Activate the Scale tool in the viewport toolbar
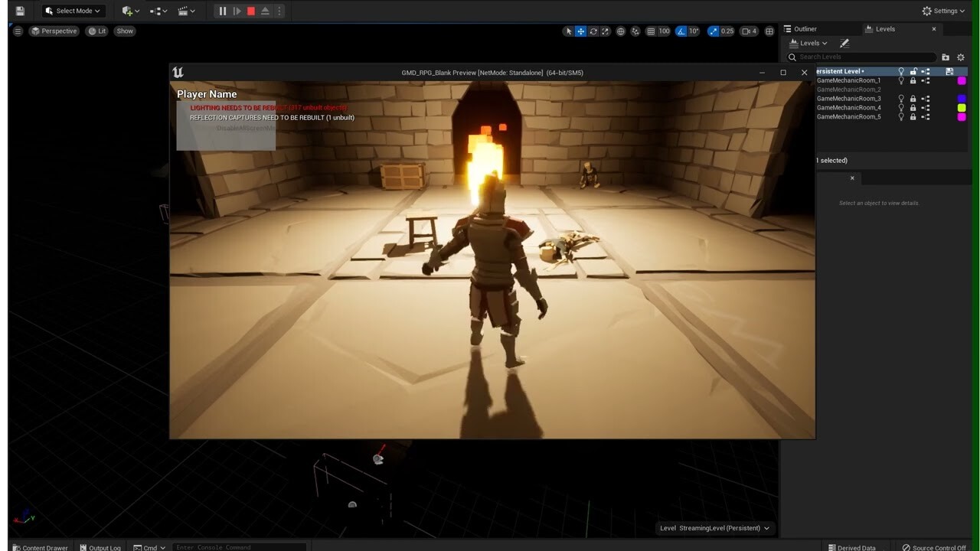 pyautogui.click(x=606, y=31)
